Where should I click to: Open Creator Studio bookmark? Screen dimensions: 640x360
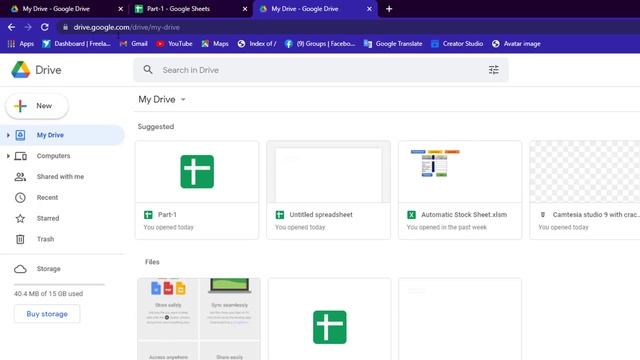pyautogui.click(x=457, y=44)
